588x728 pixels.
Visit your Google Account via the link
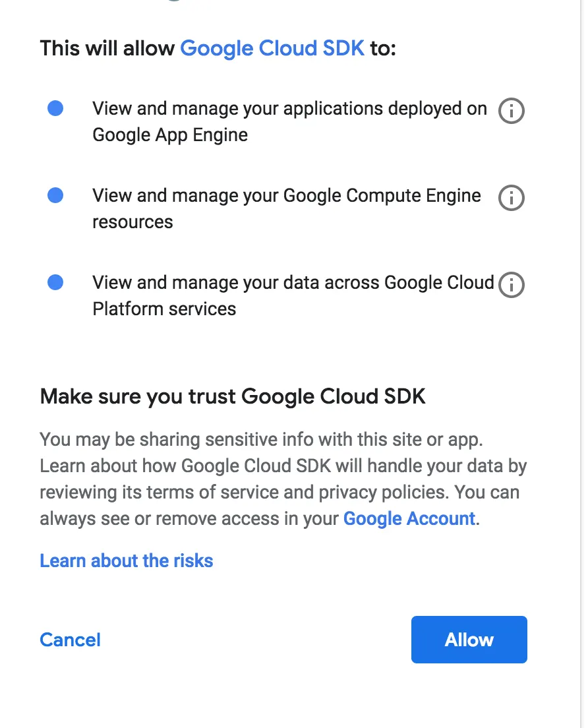pyautogui.click(x=408, y=518)
